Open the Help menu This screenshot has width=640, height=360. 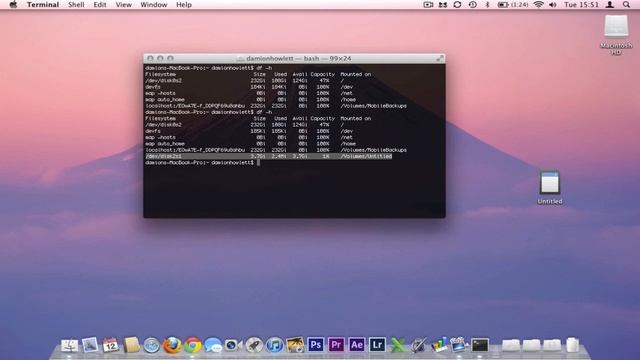(184, 4)
